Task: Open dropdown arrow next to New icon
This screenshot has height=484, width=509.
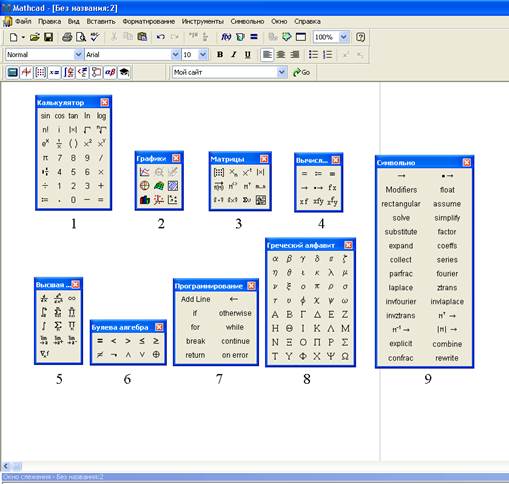Action: [23, 37]
